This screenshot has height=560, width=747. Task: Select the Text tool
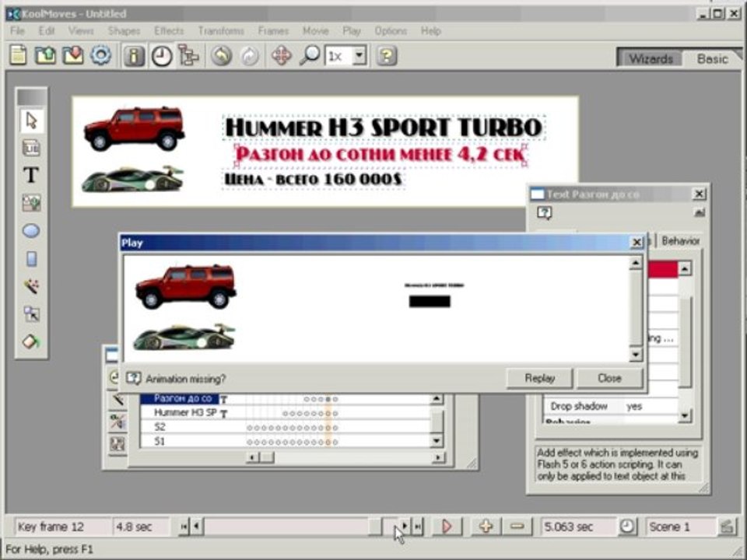click(31, 175)
